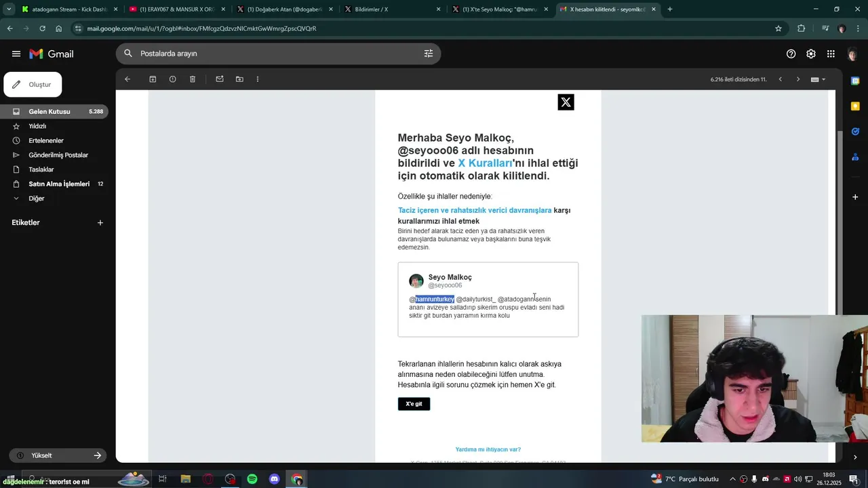
Task: Open the Yıldızlı starred folder
Action: coord(37,126)
